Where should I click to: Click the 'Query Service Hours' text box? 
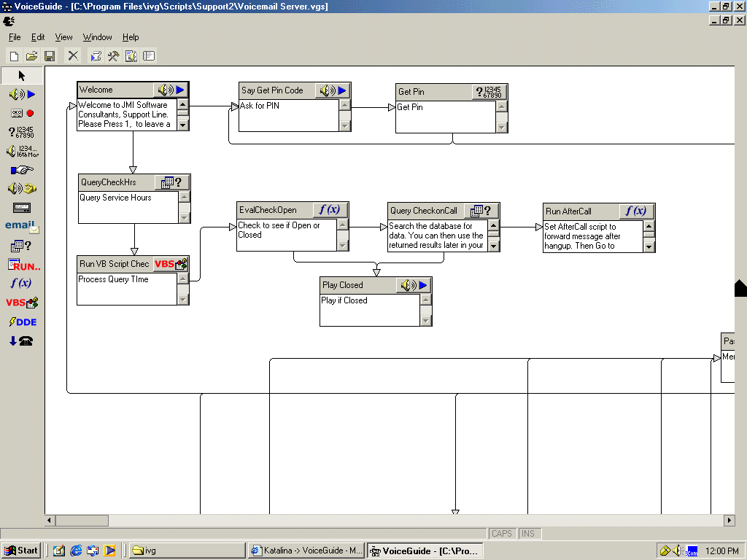point(128,207)
